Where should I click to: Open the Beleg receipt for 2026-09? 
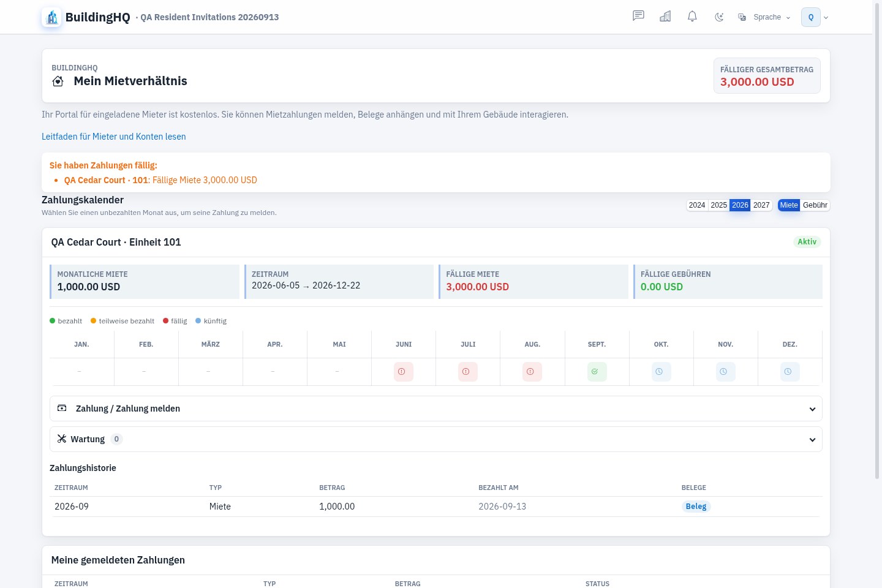click(696, 507)
